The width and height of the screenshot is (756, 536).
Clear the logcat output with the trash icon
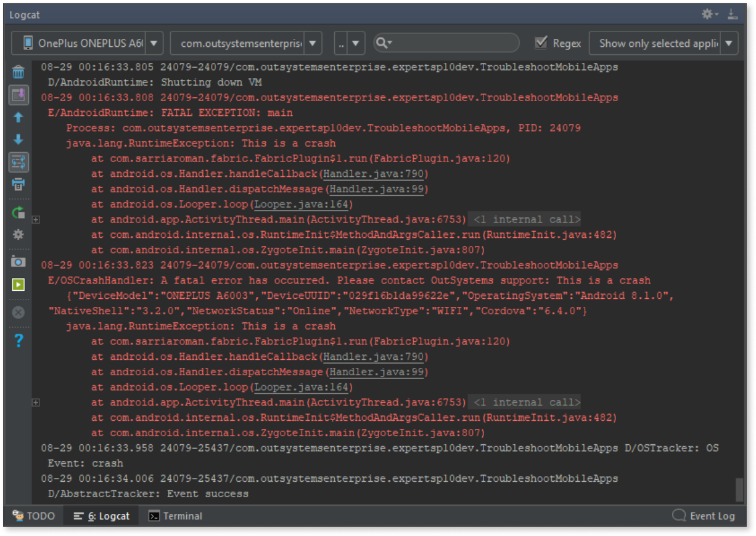(18, 71)
